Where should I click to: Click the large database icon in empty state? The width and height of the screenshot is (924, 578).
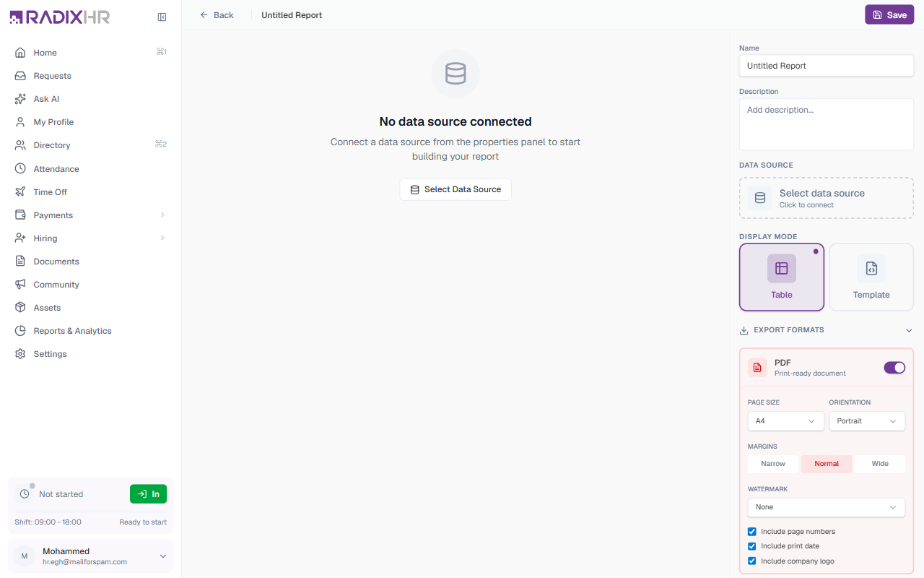[456, 73]
